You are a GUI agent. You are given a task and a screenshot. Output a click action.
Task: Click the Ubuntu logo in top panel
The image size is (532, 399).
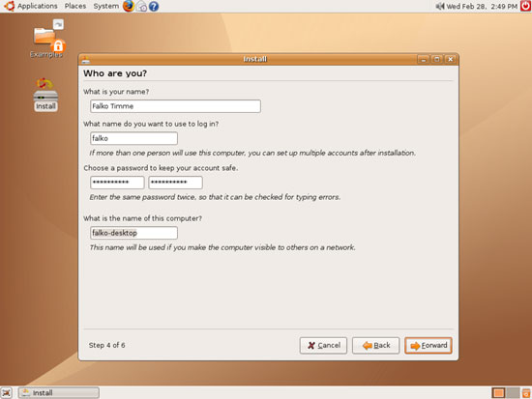tap(9, 6)
